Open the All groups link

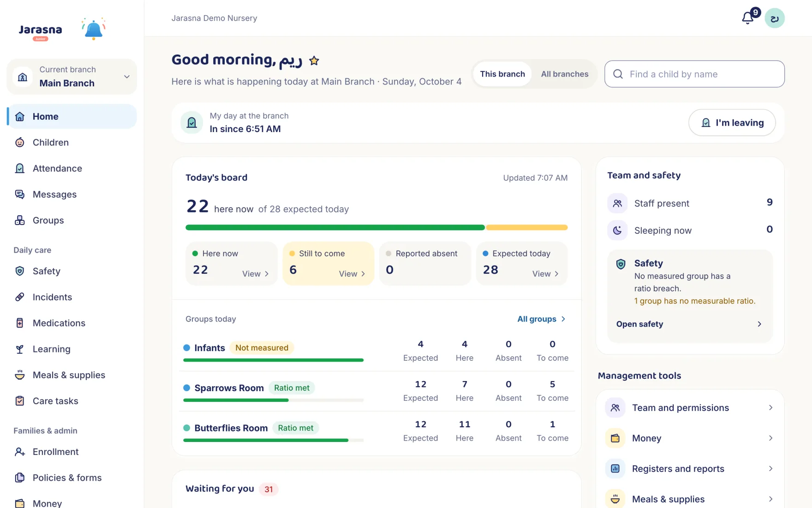pos(541,319)
